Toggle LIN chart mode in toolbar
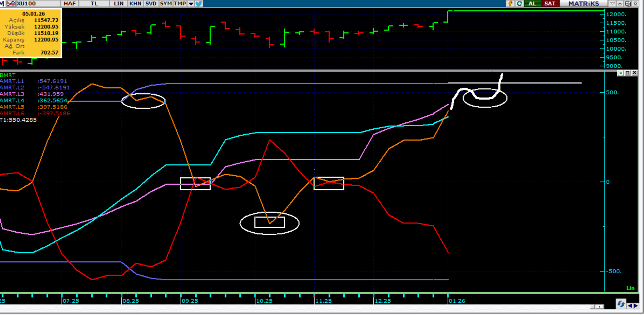The width and height of the screenshot is (644, 315). [118, 4]
